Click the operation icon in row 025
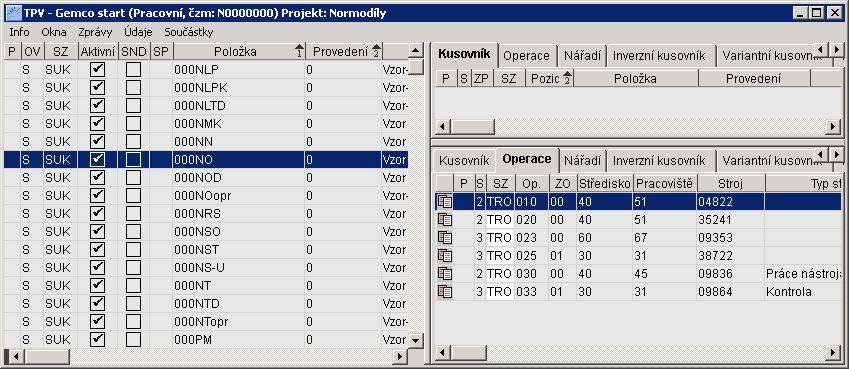Image resolution: width=849 pixels, height=369 pixels. point(445,255)
